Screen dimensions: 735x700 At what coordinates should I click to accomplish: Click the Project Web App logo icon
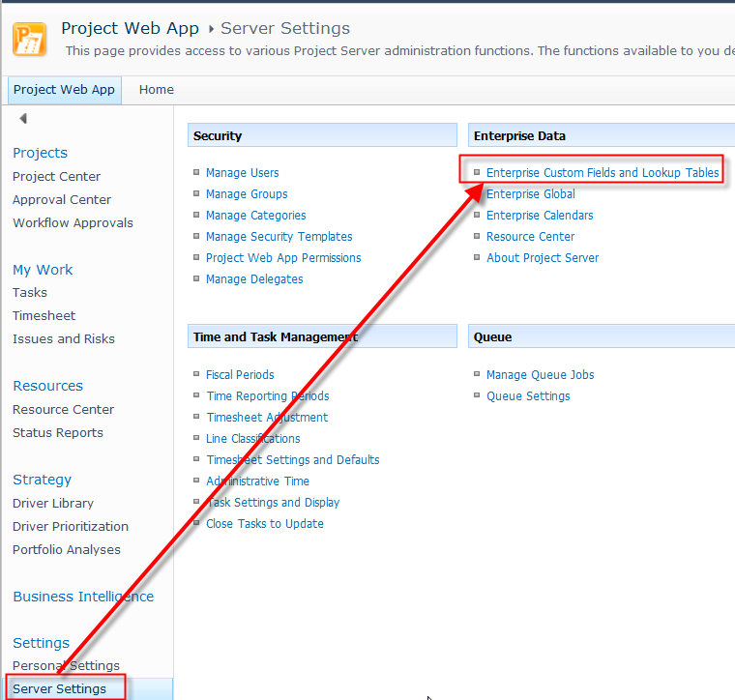pos(29,39)
